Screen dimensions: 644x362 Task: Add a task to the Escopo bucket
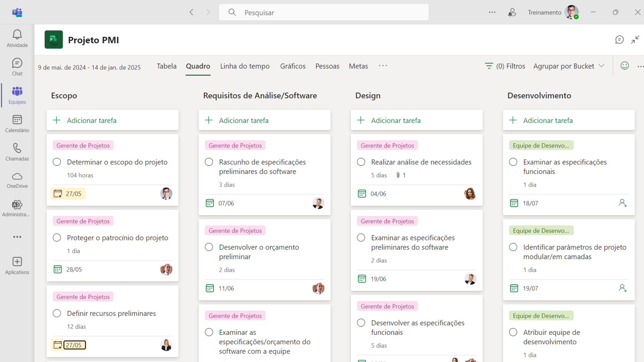112,120
